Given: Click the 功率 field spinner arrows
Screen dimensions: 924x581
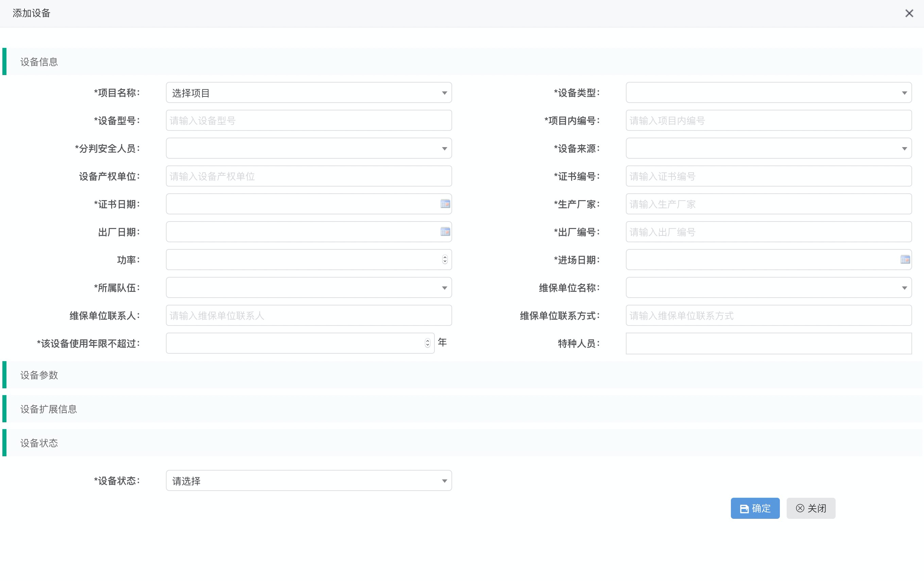Looking at the screenshot, I should pyautogui.click(x=445, y=260).
